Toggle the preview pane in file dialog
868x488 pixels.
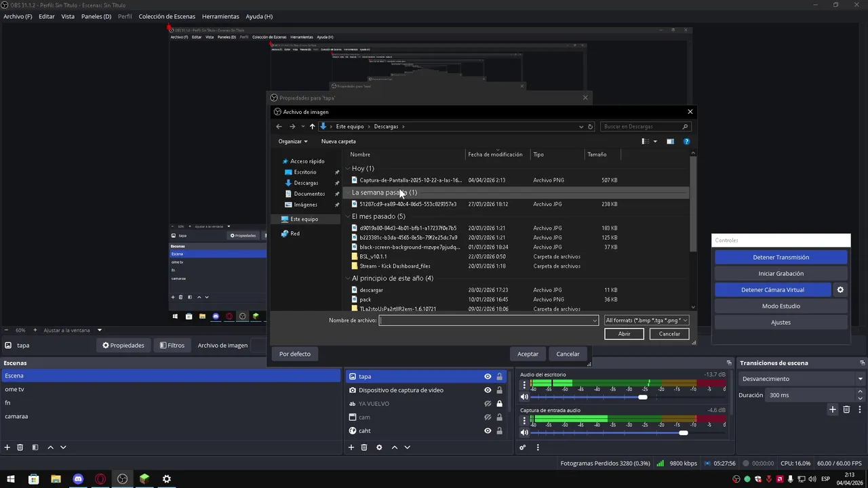click(670, 142)
